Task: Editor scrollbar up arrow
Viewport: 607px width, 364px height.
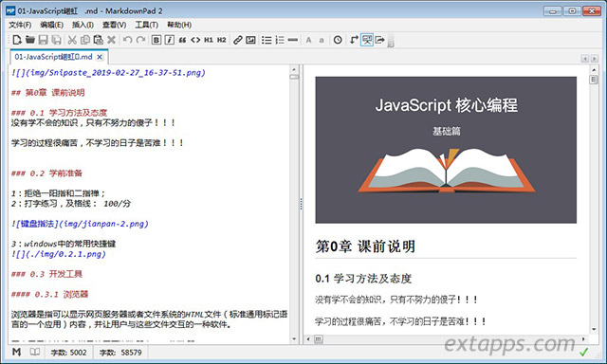Action: coord(294,69)
